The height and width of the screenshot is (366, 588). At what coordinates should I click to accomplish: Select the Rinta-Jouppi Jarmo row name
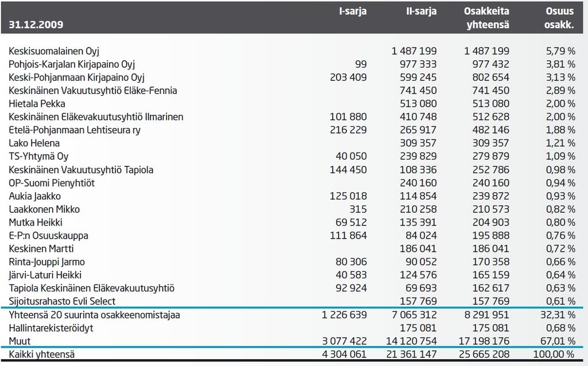pyautogui.click(x=47, y=262)
